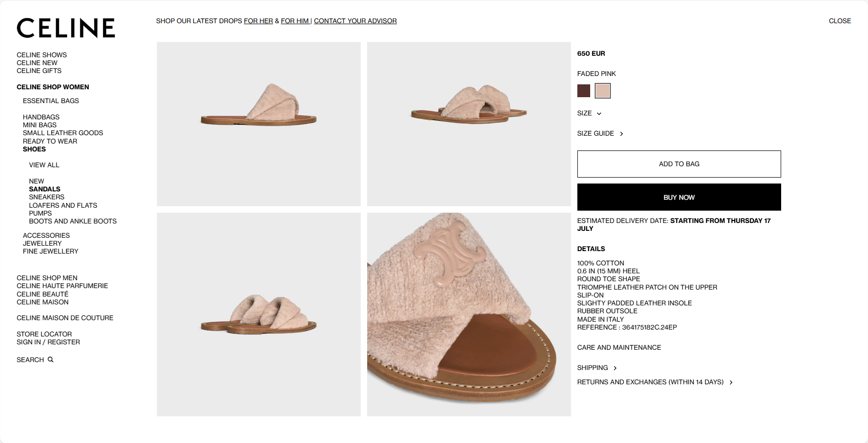Screen dimensions: 868x443
Task: Close the product panel with CLOSE
Action: coord(840,21)
